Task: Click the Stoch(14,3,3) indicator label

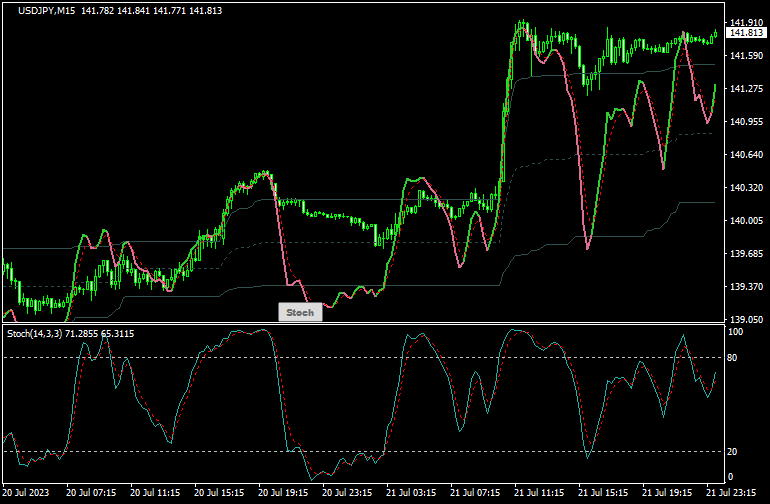Action: [x=34, y=334]
